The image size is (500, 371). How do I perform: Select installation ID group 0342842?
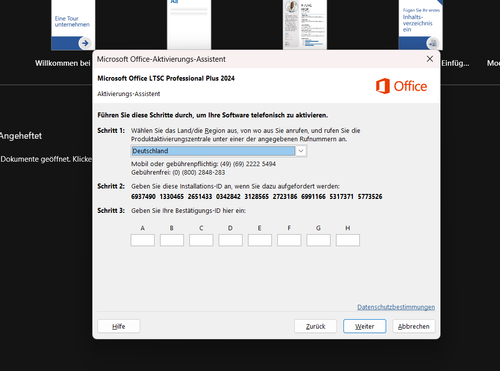(x=228, y=197)
